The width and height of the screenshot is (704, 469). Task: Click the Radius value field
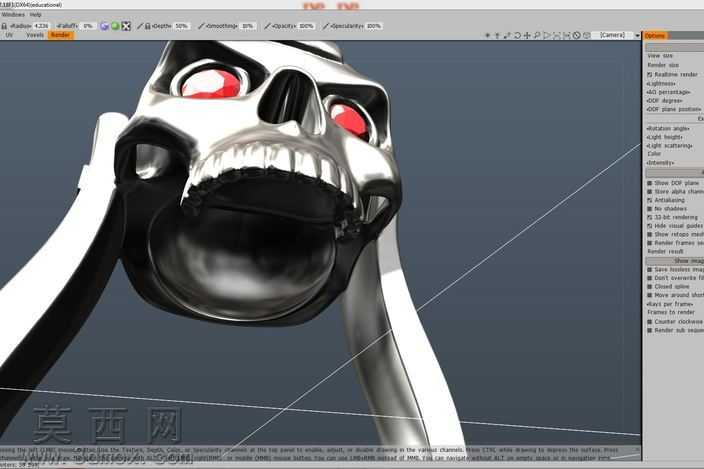click(x=41, y=26)
